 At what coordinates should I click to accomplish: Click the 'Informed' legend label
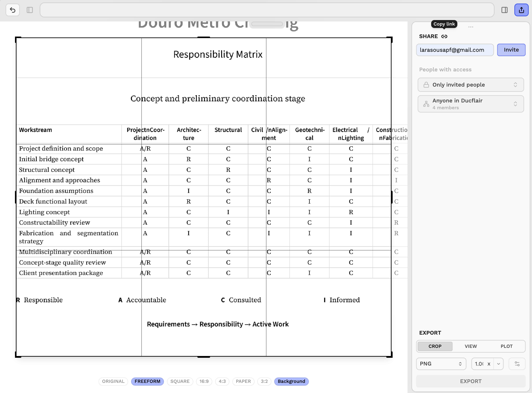click(x=345, y=300)
